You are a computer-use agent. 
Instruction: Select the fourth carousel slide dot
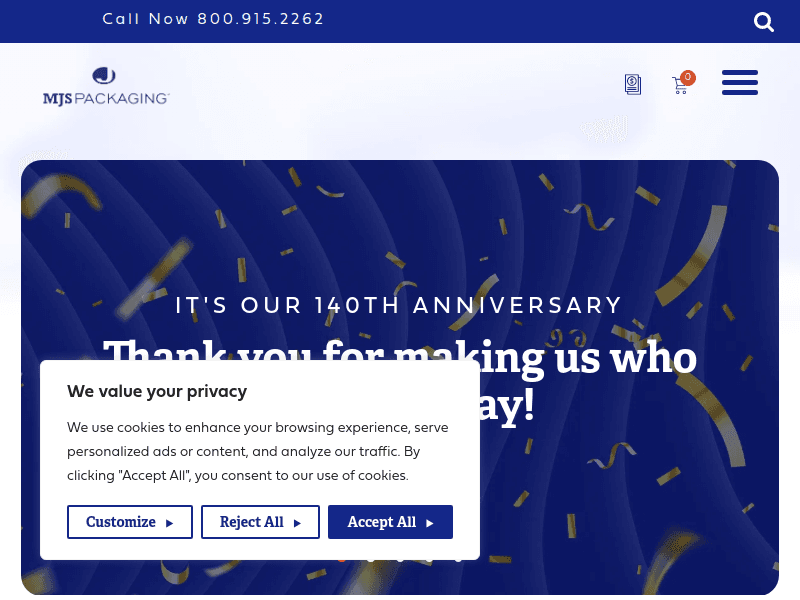coord(429,558)
